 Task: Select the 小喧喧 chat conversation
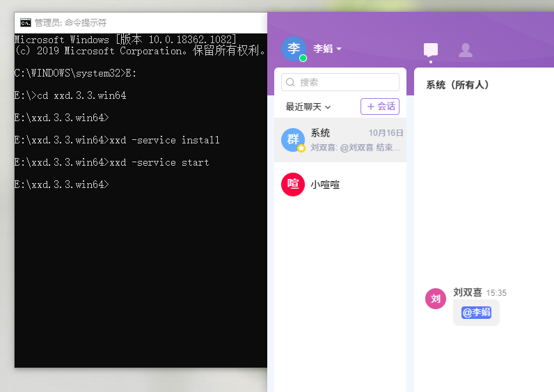tap(340, 185)
